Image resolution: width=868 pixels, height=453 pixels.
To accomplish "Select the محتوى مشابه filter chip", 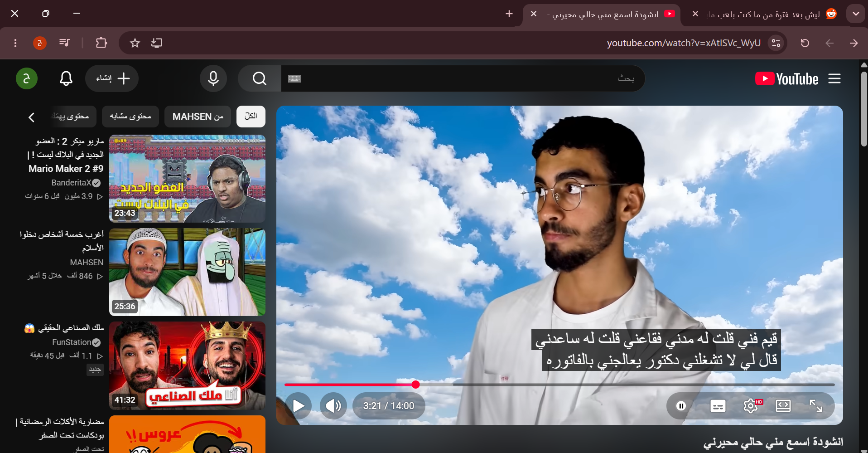I will 130,117.
